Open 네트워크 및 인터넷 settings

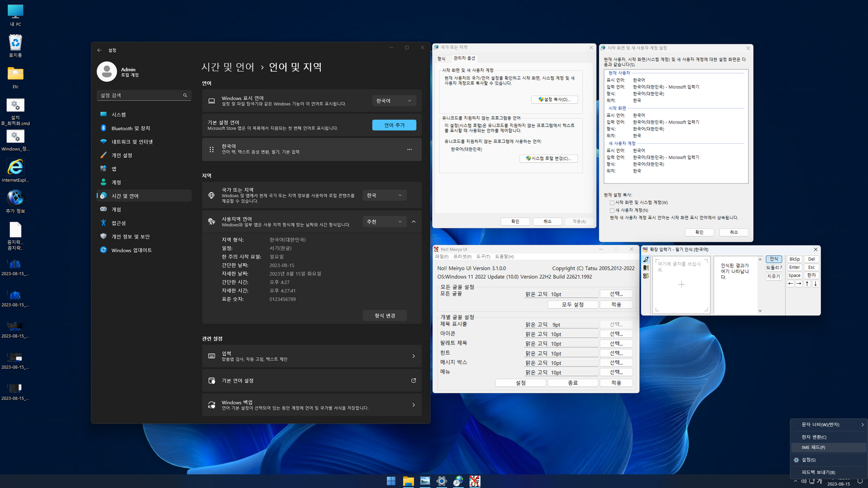(144, 141)
